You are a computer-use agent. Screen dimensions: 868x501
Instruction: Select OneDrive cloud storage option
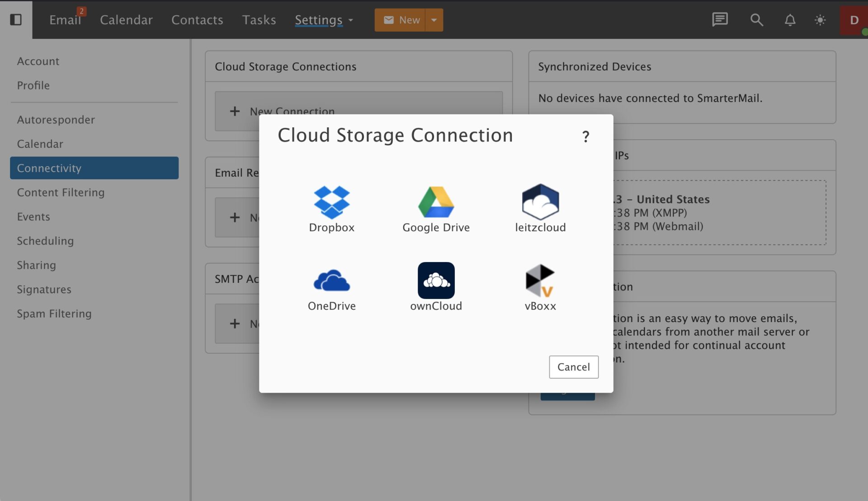pos(331,281)
